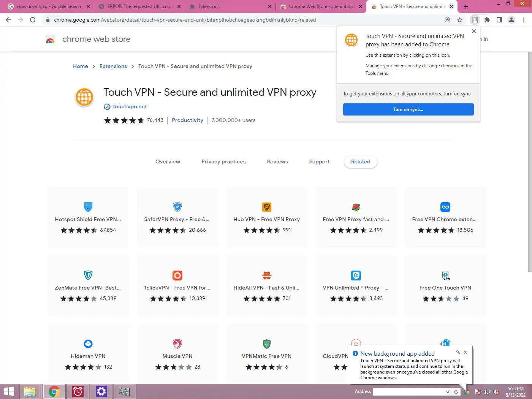Open the touchvpn.net publisher link
532x399 pixels.
pos(130,106)
